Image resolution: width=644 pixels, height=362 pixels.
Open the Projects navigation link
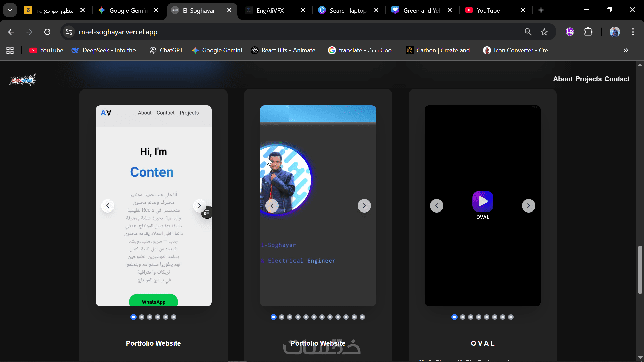(x=588, y=79)
